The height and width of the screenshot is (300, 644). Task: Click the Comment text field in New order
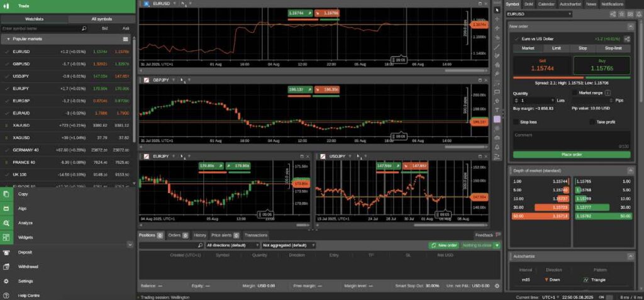point(571,140)
